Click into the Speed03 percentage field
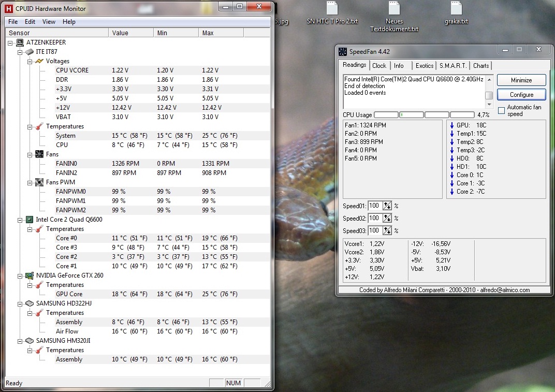The image size is (555, 392). pyautogui.click(x=375, y=230)
